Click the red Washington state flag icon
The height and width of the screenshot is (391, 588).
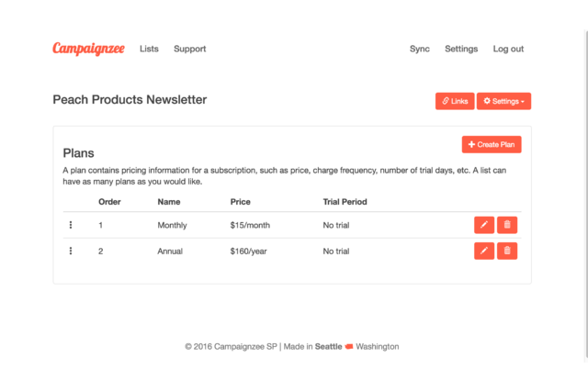[x=349, y=347]
